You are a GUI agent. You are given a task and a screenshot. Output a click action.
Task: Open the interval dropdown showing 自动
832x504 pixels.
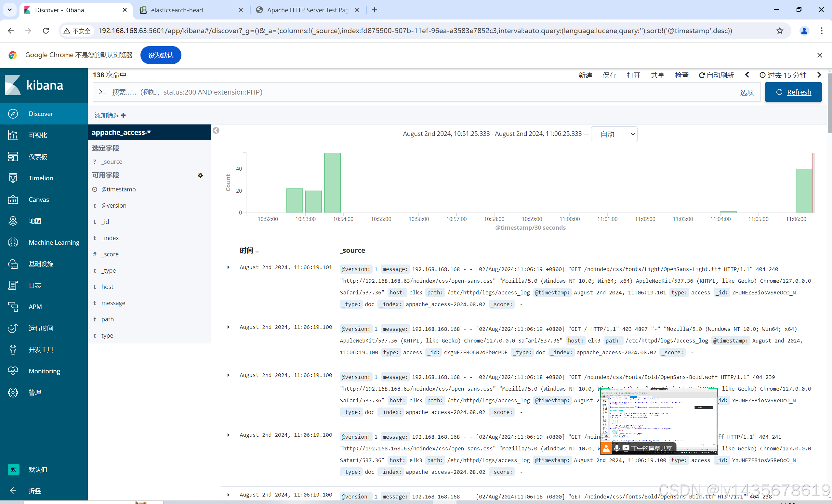tap(614, 134)
